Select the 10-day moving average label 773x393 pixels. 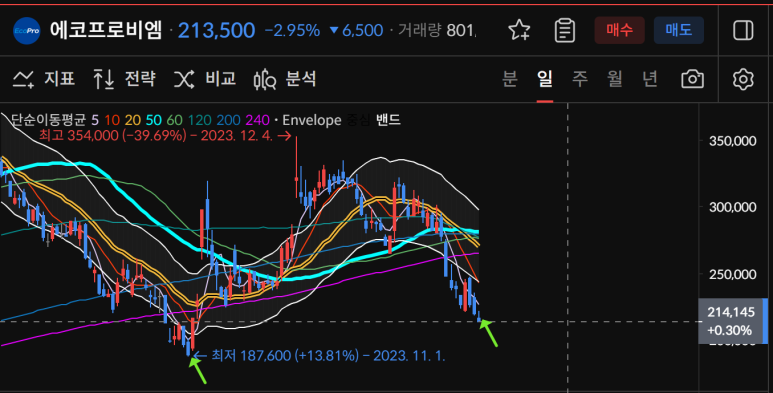pyautogui.click(x=112, y=120)
